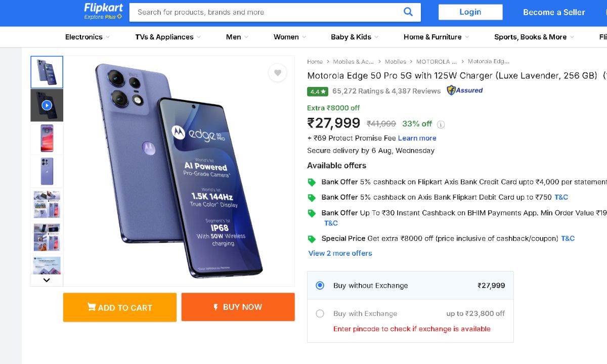Viewport: 607px width, 364px height.
Task: Click the wishlist heart icon on product image
Action: (277, 73)
